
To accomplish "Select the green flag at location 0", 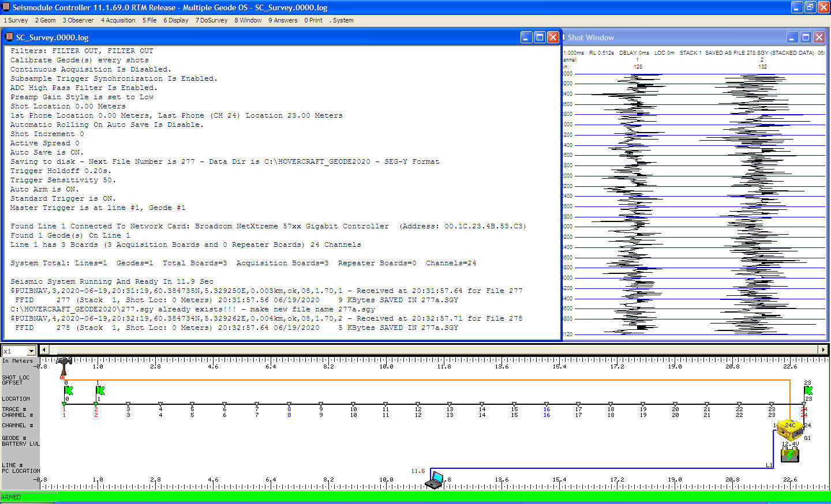I will coord(68,390).
